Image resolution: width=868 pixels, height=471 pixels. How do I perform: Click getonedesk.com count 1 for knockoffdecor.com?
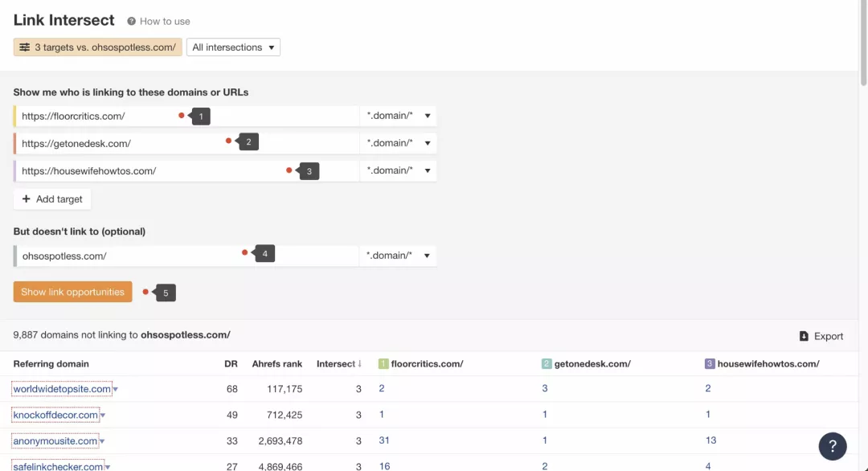(x=545, y=415)
